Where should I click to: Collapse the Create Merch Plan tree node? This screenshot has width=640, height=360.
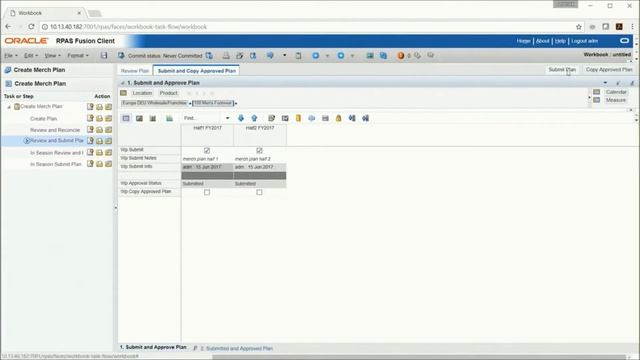pyautogui.click(x=9, y=107)
